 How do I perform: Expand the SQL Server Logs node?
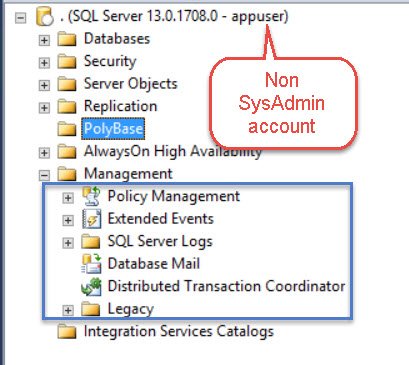point(68,243)
